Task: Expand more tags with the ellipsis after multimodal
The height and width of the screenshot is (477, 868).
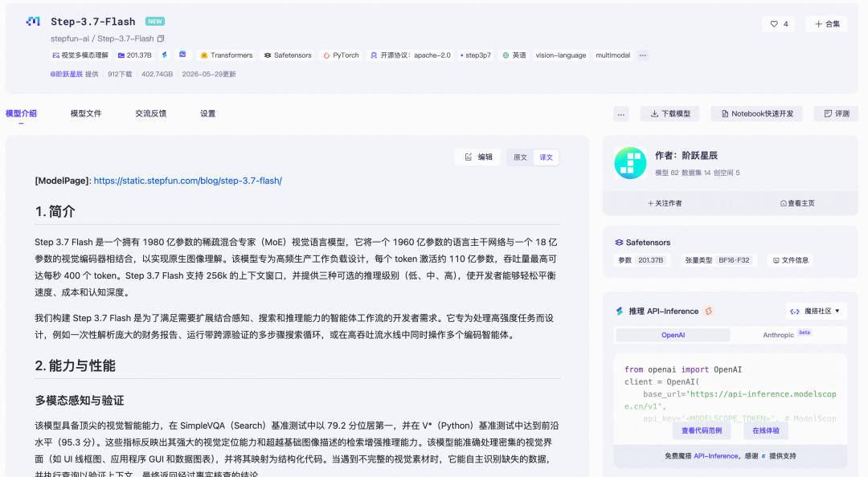Action: coord(643,55)
